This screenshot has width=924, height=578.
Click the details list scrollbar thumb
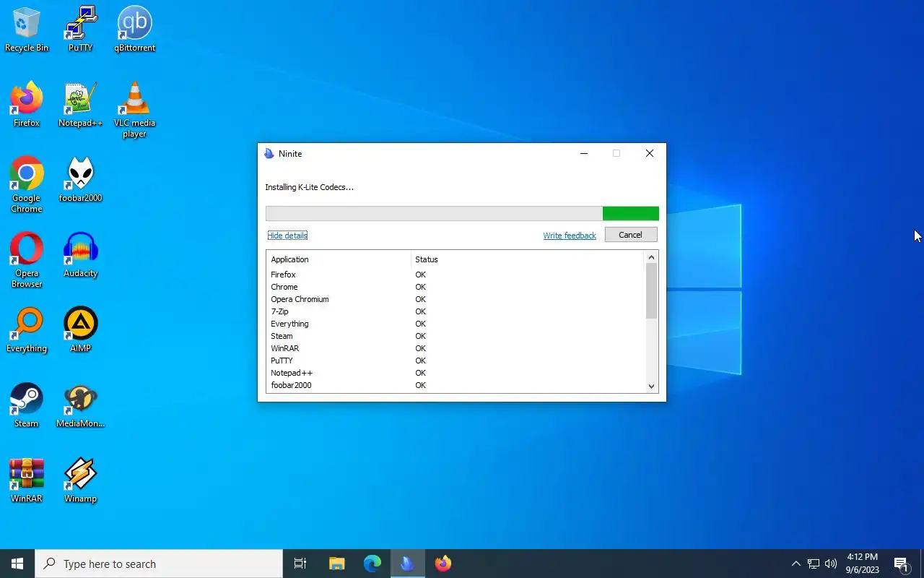[651, 290]
